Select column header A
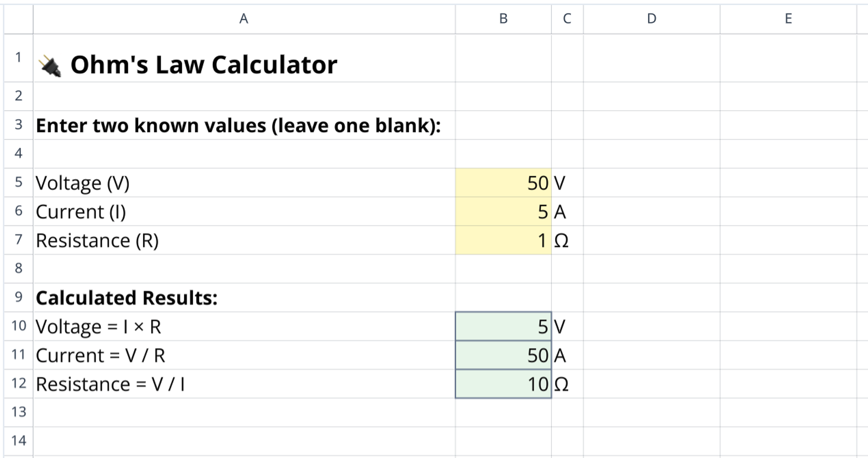Image resolution: width=868 pixels, height=458 pixels. 243,19
